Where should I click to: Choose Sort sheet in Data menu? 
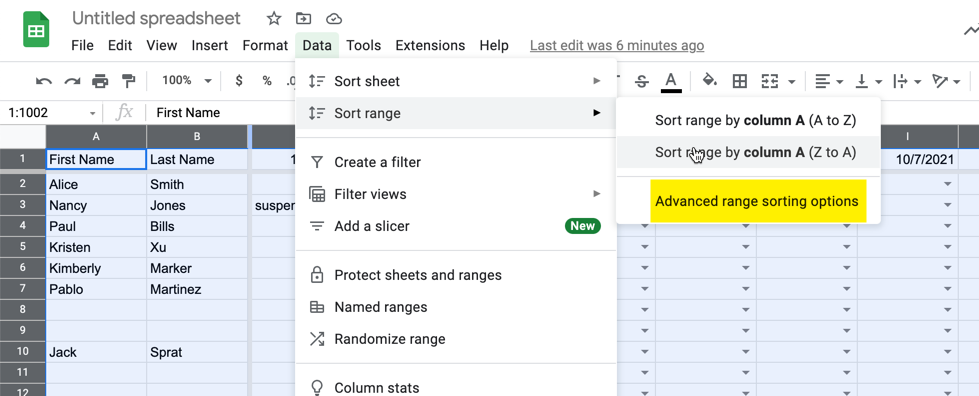[x=456, y=81]
